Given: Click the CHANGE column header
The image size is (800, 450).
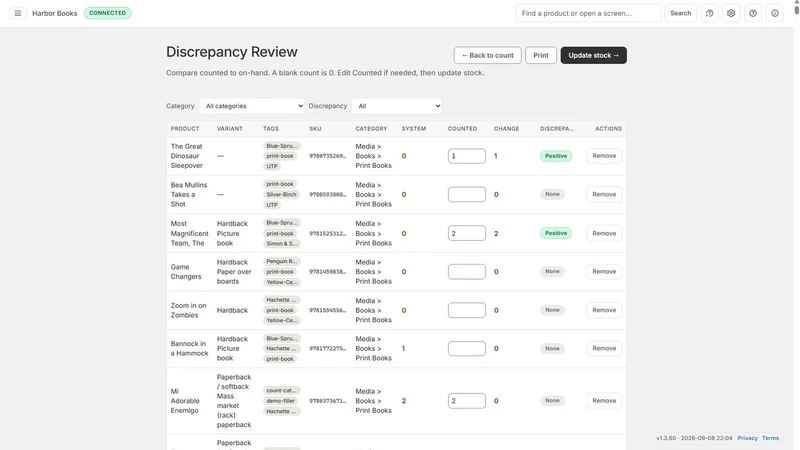Looking at the screenshot, I should pos(507,129).
